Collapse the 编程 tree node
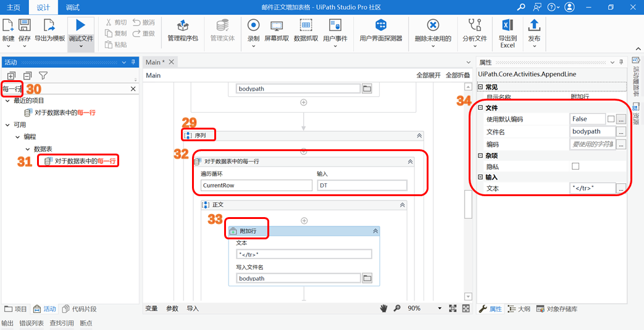The image size is (644, 330). (18, 137)
